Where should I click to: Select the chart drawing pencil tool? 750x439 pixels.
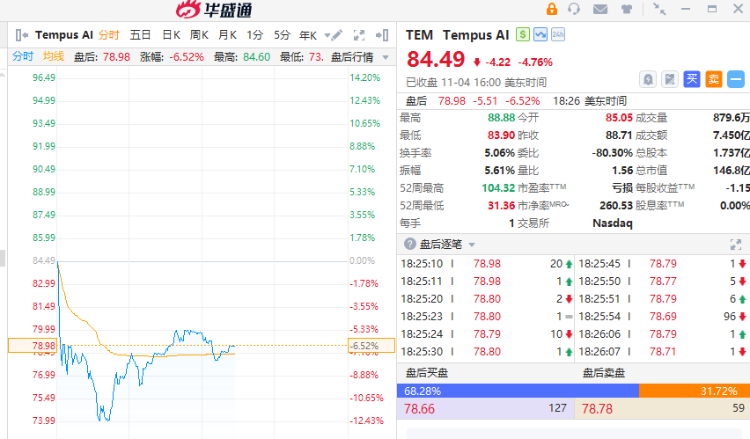click(x=337, y=35)
